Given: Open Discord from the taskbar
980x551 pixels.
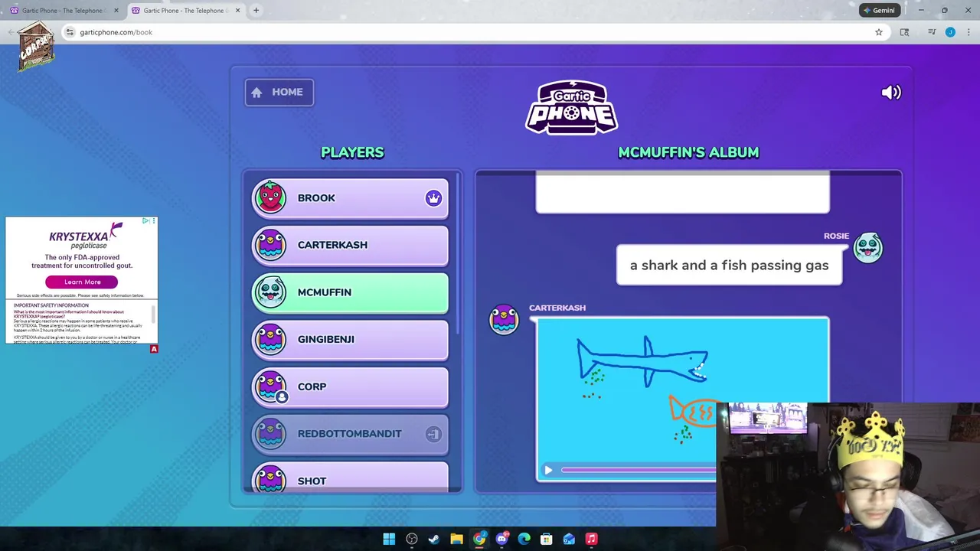Looking at the screenshot, I should click(x=501, y=540).
